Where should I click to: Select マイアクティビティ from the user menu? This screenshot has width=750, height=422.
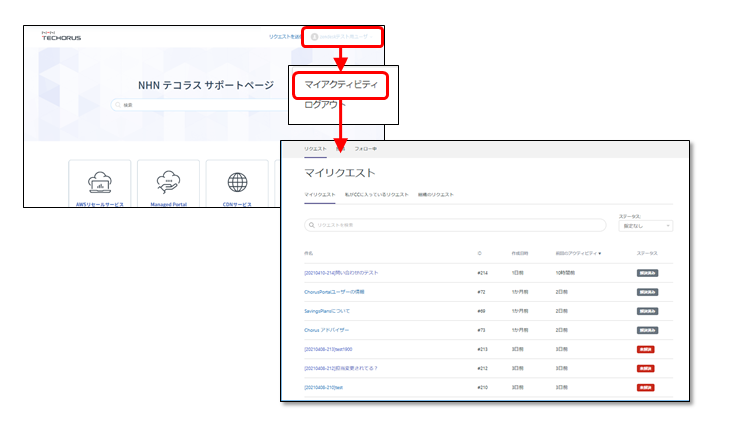pyautogui.click(x=341, y=85)
